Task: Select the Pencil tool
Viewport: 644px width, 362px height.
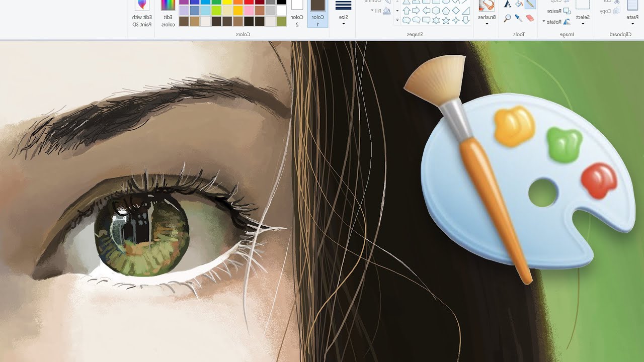Action: (x=530, y=4)
